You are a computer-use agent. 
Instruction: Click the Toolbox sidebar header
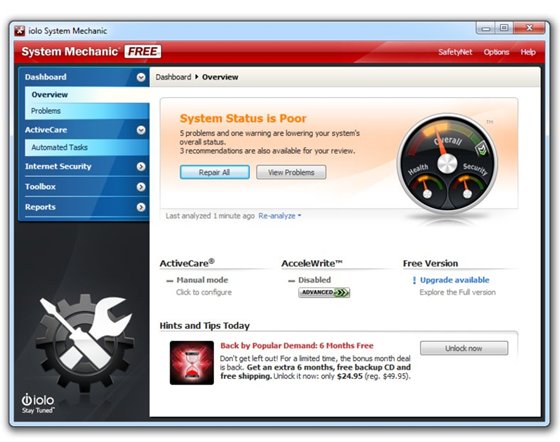[x=84, y=187]
